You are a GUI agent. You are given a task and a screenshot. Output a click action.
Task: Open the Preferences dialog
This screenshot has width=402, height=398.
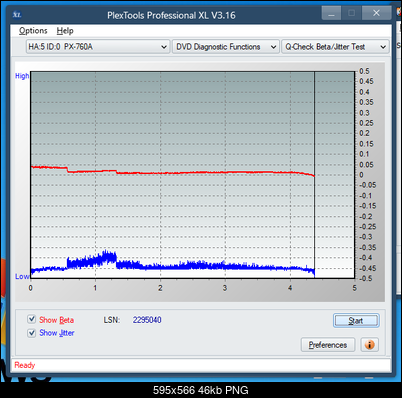328,345
